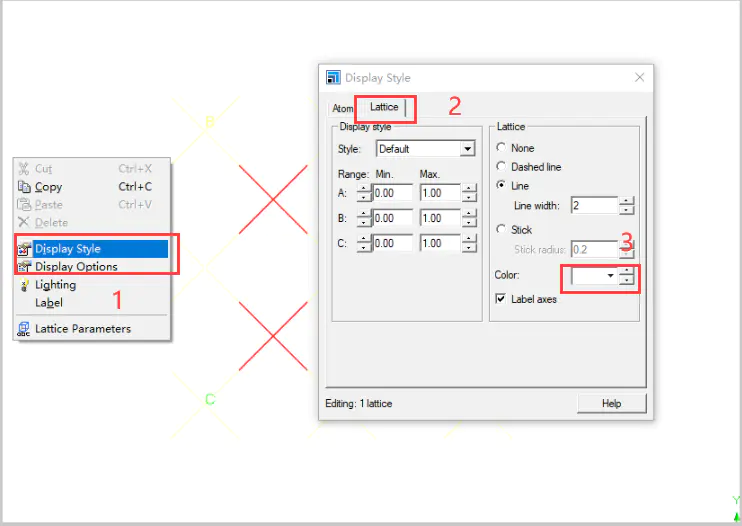Increase Range A minimum with up arrow

(363, 188)
